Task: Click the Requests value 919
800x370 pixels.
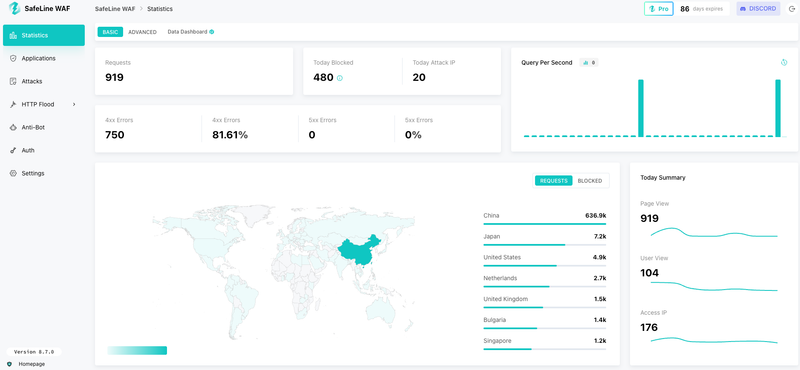Action: pos(114,78)
